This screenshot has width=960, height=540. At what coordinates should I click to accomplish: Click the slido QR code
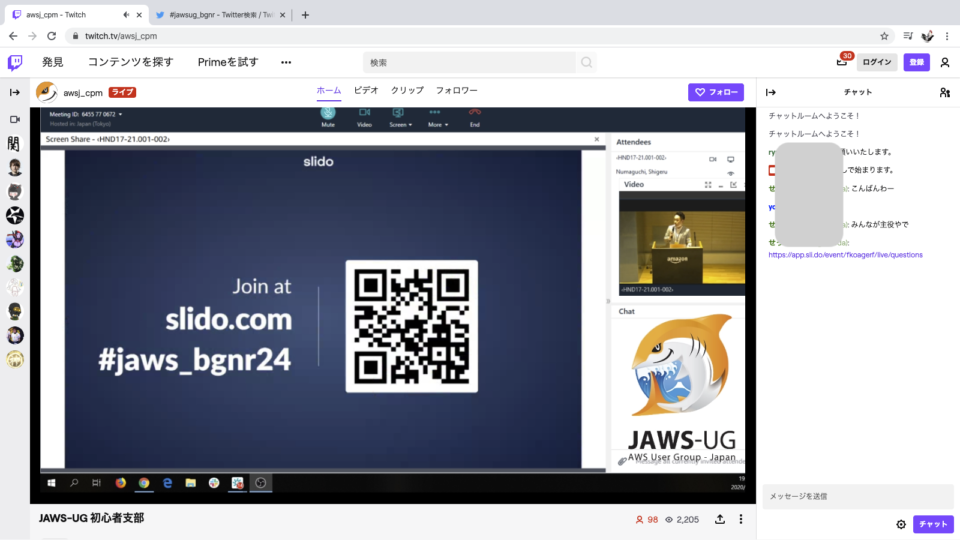pos(411,326)
